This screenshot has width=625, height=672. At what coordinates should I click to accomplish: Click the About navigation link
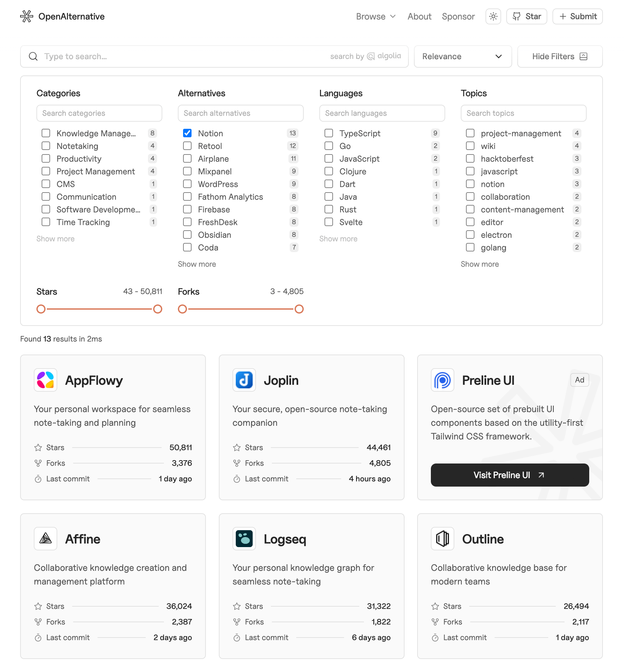tap(419, 16)
